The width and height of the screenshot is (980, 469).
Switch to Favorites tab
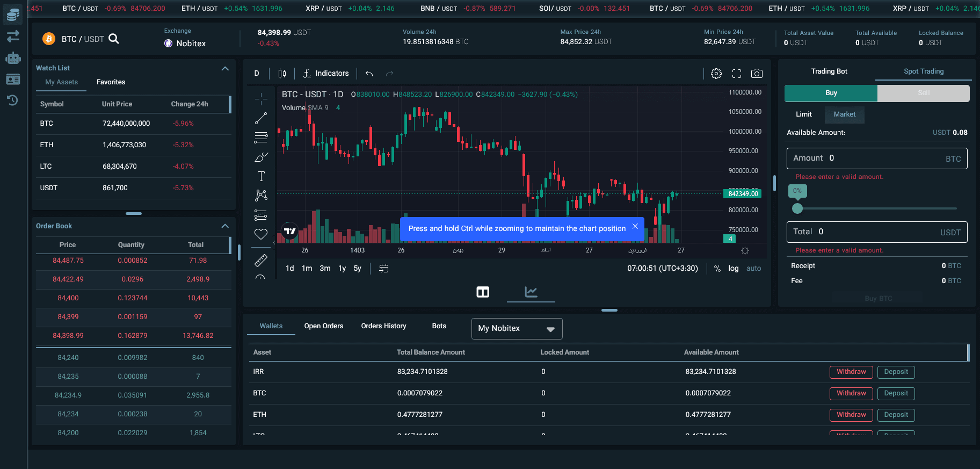point(111,82)
